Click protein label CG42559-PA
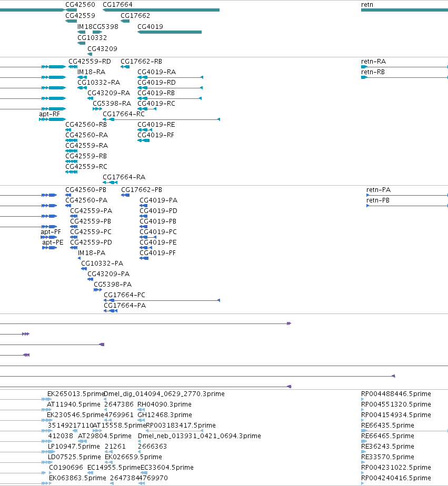This screenshot has height=486, width=448. pyautogui.click(x=91, y=211)
